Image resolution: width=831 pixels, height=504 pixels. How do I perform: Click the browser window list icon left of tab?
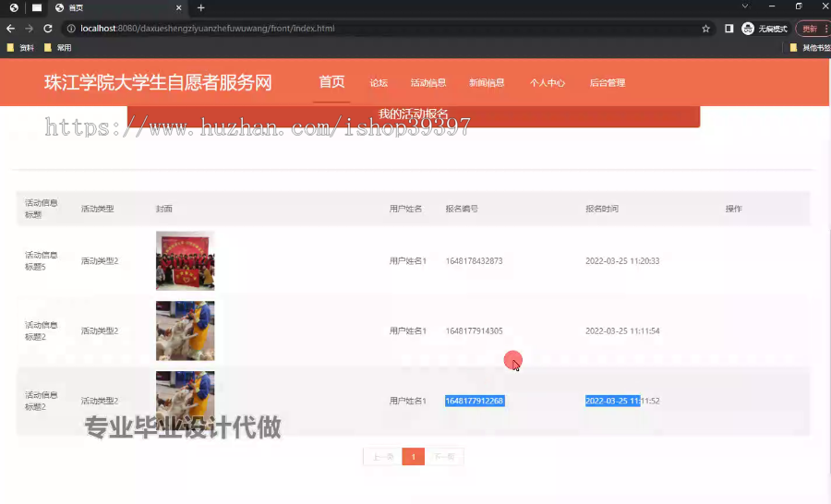tap(37, 8)
